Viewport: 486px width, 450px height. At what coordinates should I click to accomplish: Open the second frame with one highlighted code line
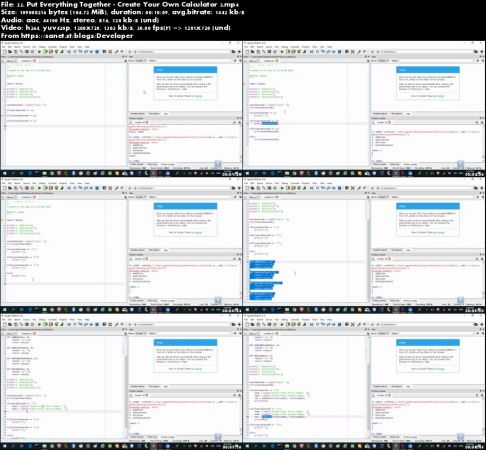(364, 109)
